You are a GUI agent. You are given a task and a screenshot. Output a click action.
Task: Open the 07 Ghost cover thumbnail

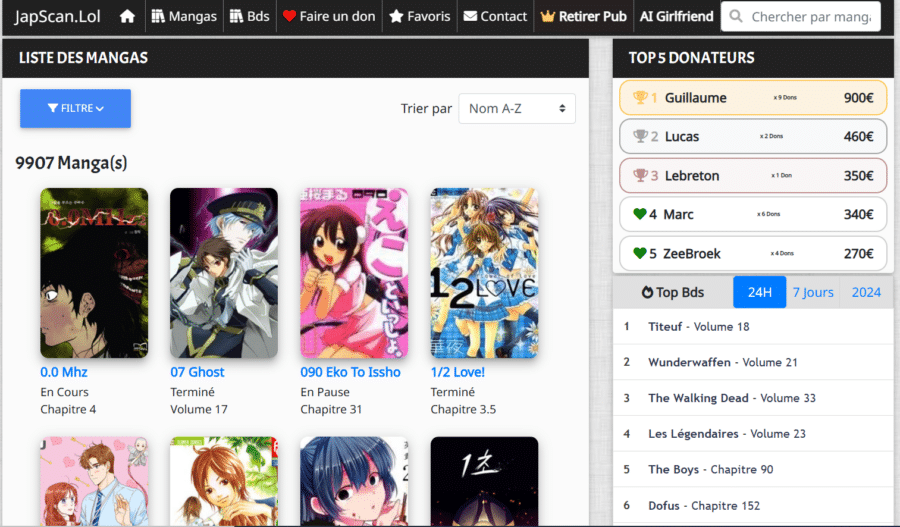pyautogui.click(x=224, y=273)
